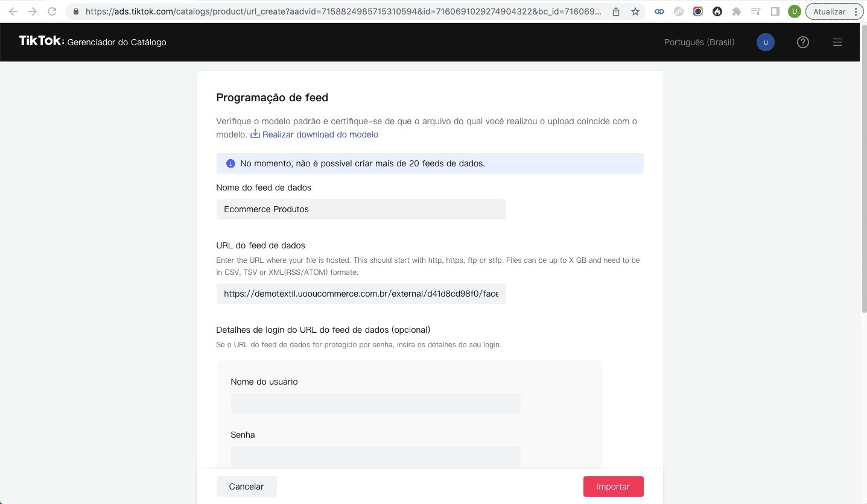
Task: Click the Nome do usuário input field
Action: point(375,403)
